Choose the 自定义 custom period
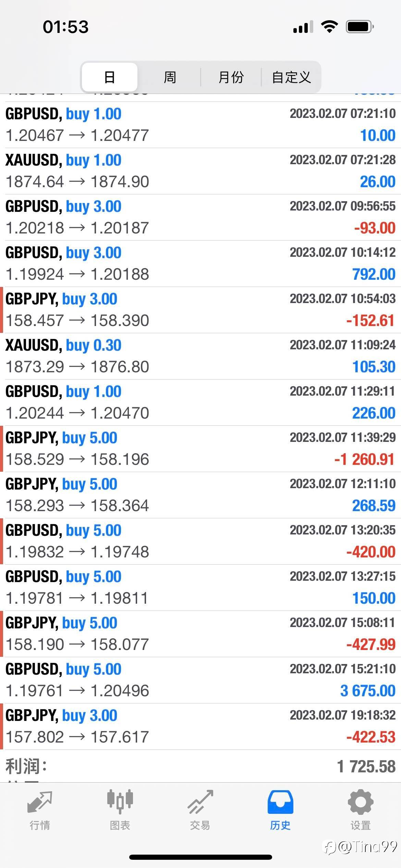This screenshot has width=401, height=868. [x=291, y=77]
